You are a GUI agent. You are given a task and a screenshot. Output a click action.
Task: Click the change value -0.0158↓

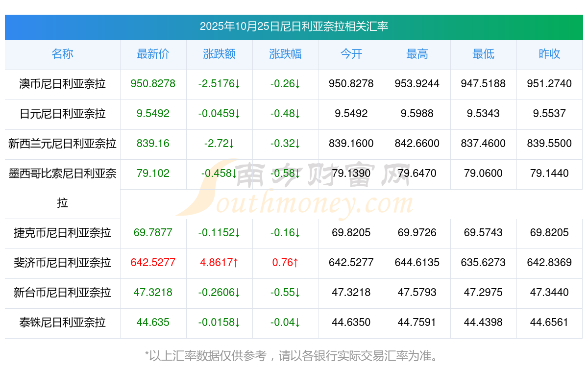click(219, 322)
